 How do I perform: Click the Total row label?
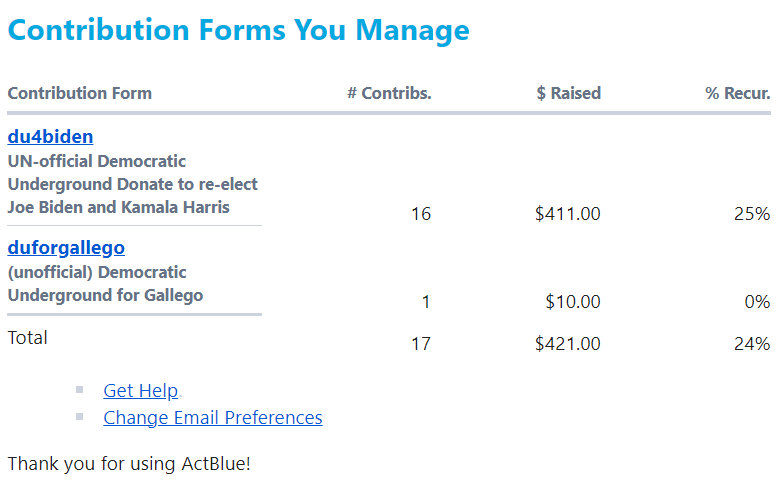pos(28,338)
